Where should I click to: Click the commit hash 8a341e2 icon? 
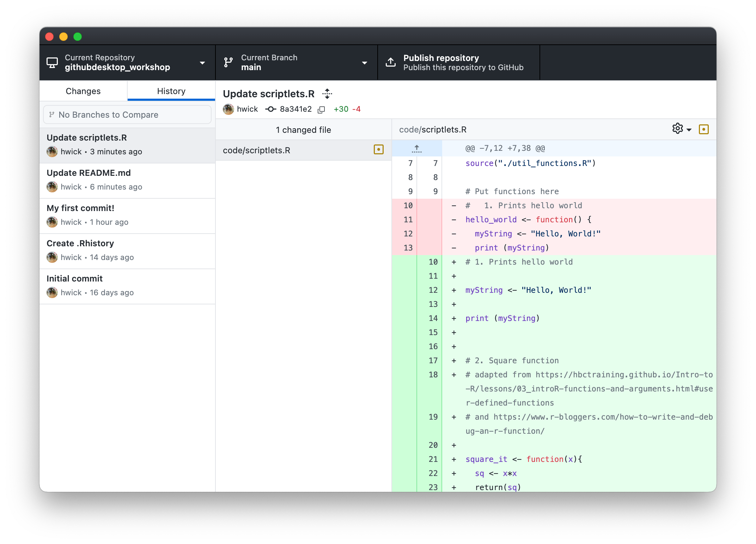[x=270, y=109]
